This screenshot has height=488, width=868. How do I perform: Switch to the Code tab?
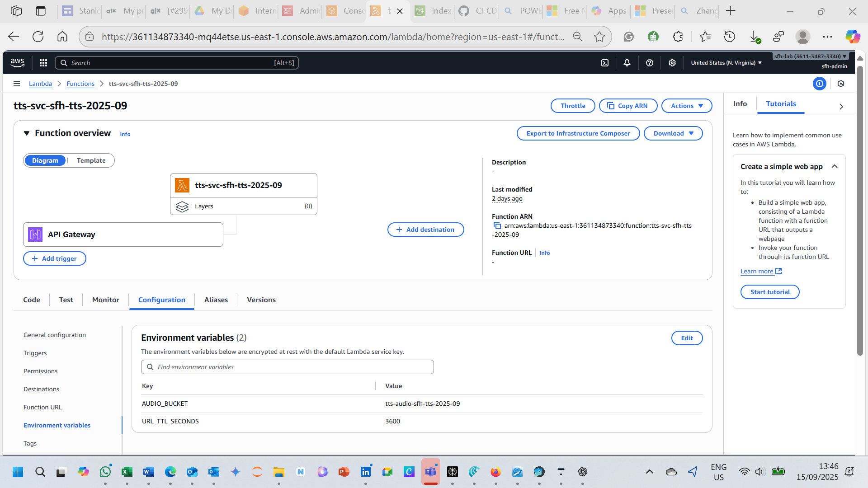coord(32,300)
